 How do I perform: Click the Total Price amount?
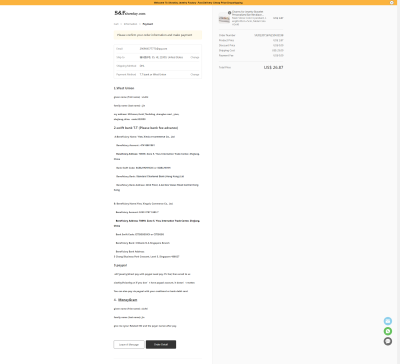273,67
